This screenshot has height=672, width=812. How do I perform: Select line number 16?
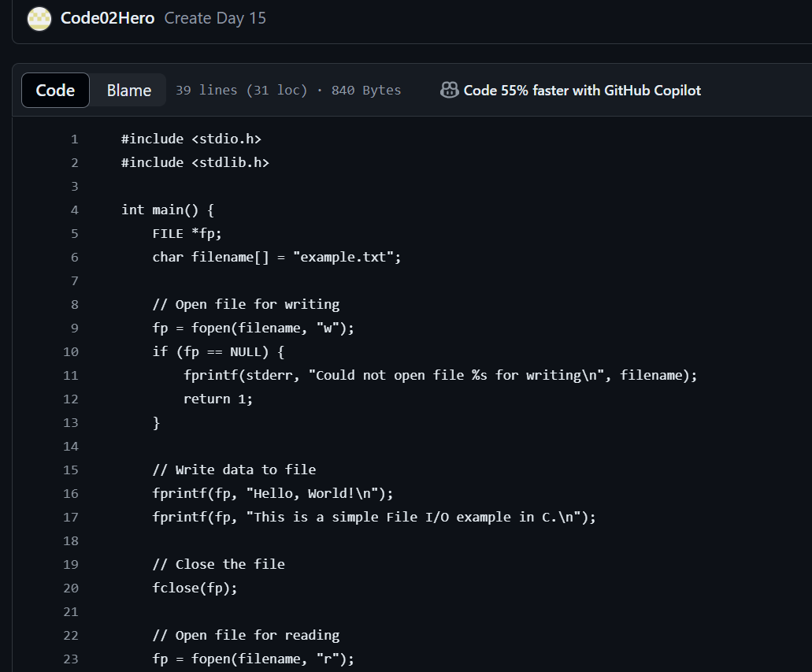(x=70, y=494)
